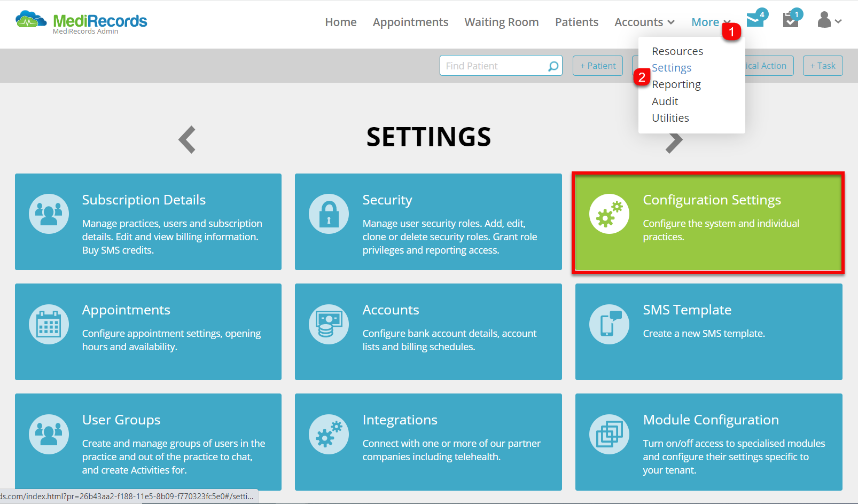Click the + Task button
The height and width of the screenshot is (504, 858).
pos(823,66)
